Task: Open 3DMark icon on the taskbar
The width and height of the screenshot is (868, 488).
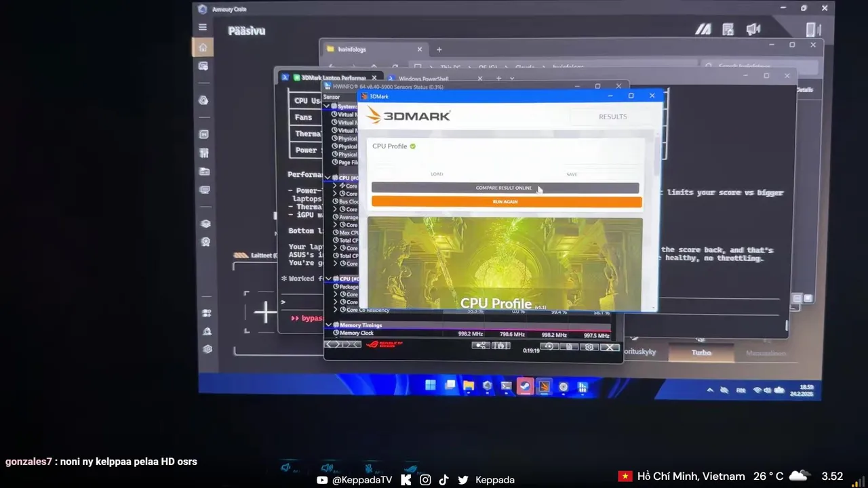Action: (544, 387)
